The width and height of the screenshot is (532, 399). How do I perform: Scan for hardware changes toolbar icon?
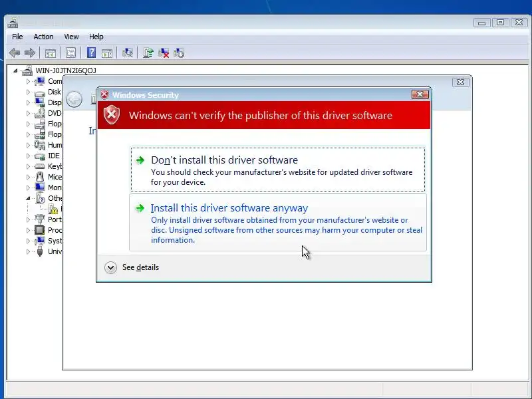coord(128,53)
